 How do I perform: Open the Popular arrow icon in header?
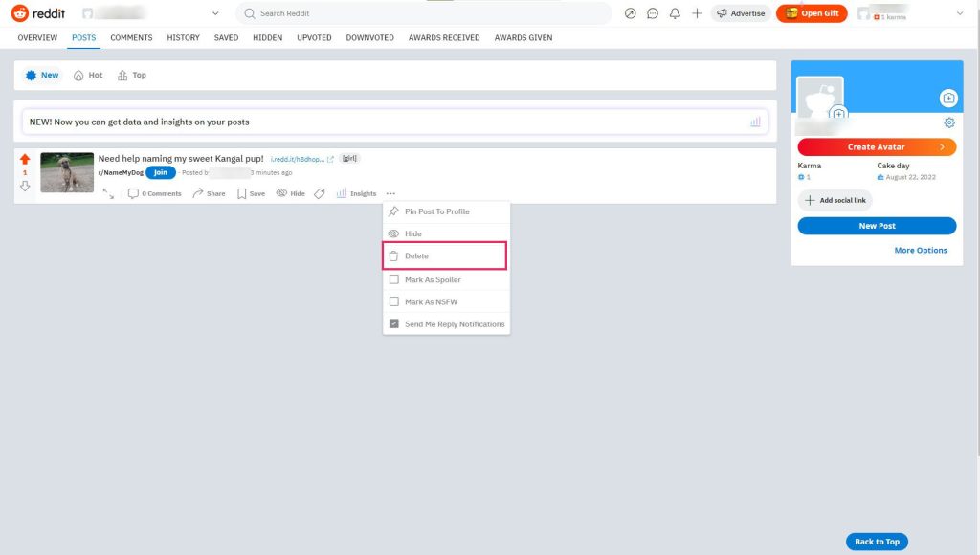pyautogui.click(x=630, y=13)
